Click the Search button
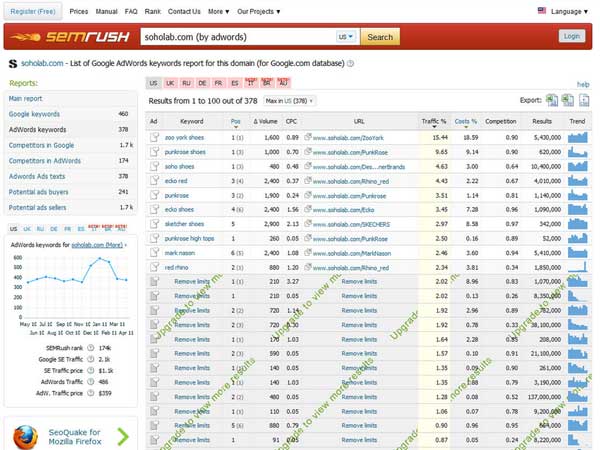Viewport: 600px width, 450px height. coord(380,37)
